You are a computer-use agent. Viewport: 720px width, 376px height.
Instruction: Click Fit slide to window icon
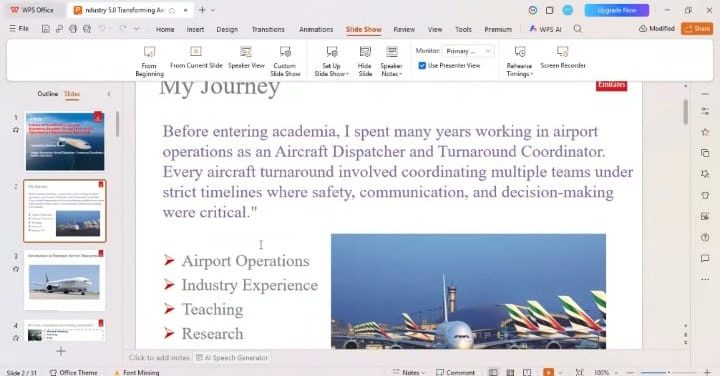[580, 372]
